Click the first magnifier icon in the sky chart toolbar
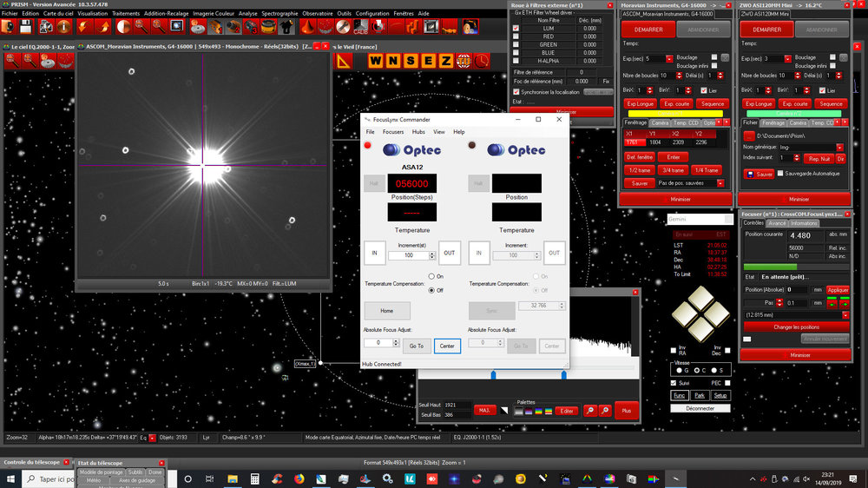 [12, 61]
